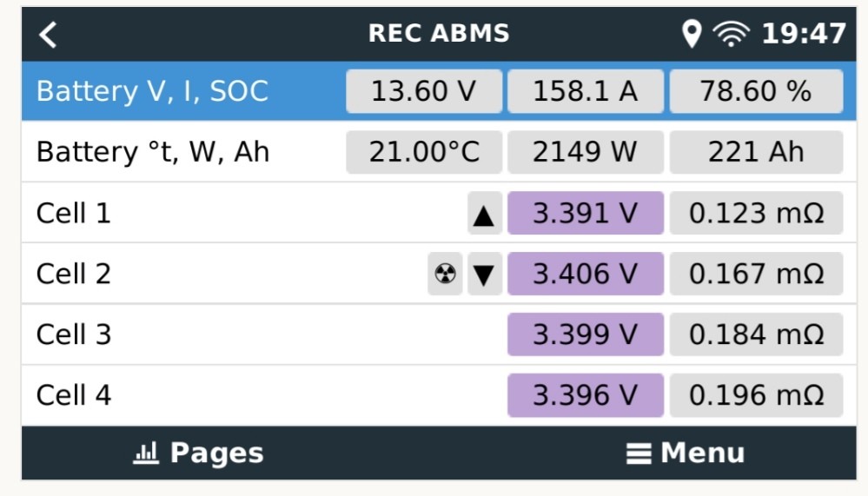Click the 2149 W power value
The height and width of the screenshot is (496, 868).
coord(586,152)
